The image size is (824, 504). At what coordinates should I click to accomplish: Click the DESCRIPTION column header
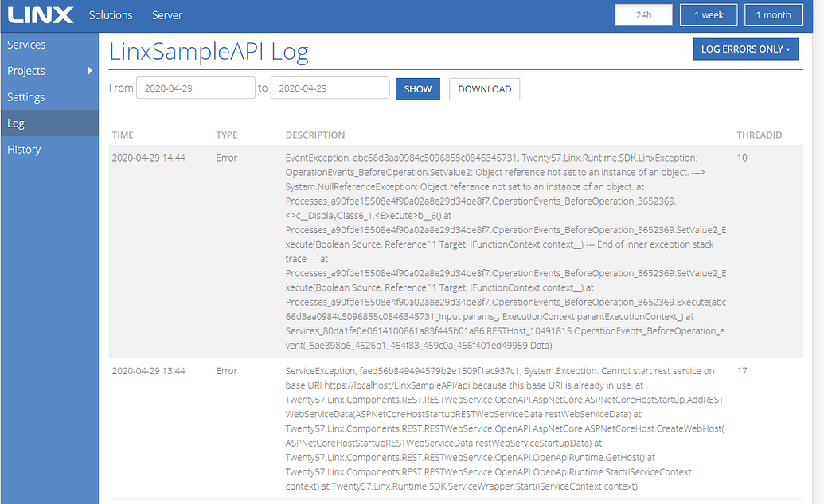[315, 135]
